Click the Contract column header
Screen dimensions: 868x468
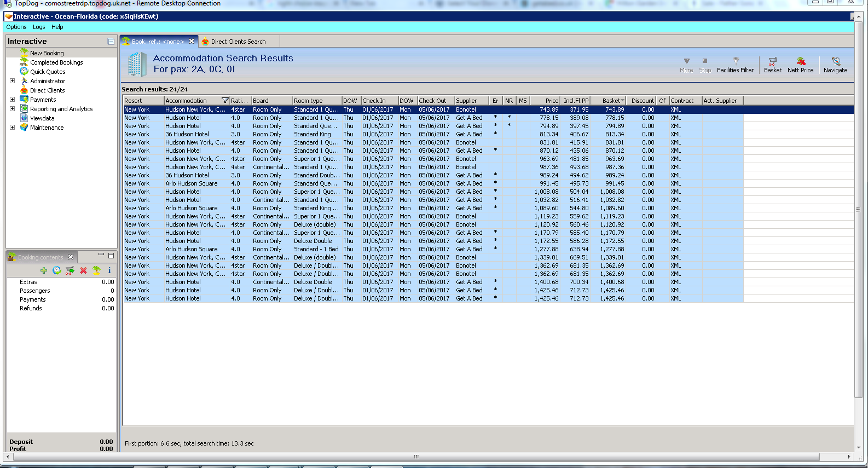[686, 101]
